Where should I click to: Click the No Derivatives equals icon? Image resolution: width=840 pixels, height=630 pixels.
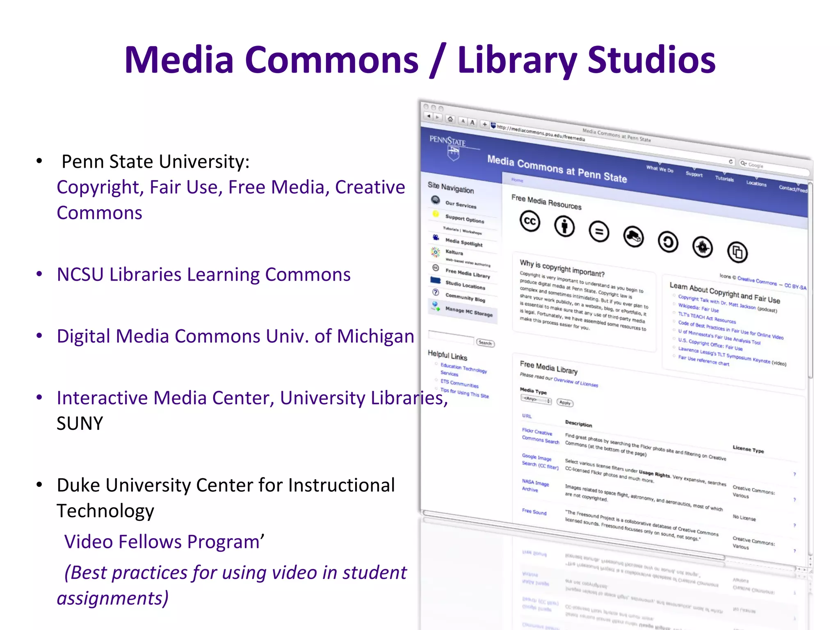coord(599,232)
